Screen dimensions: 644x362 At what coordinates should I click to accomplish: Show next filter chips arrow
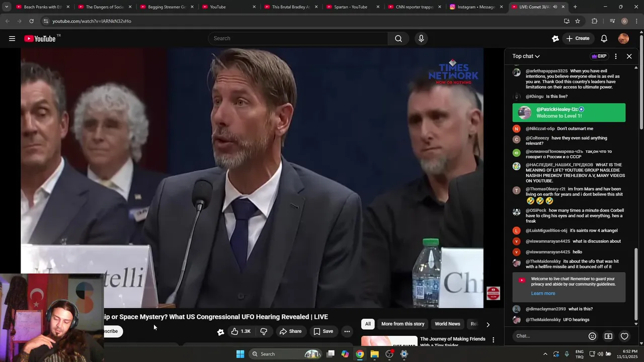[488, 325]
